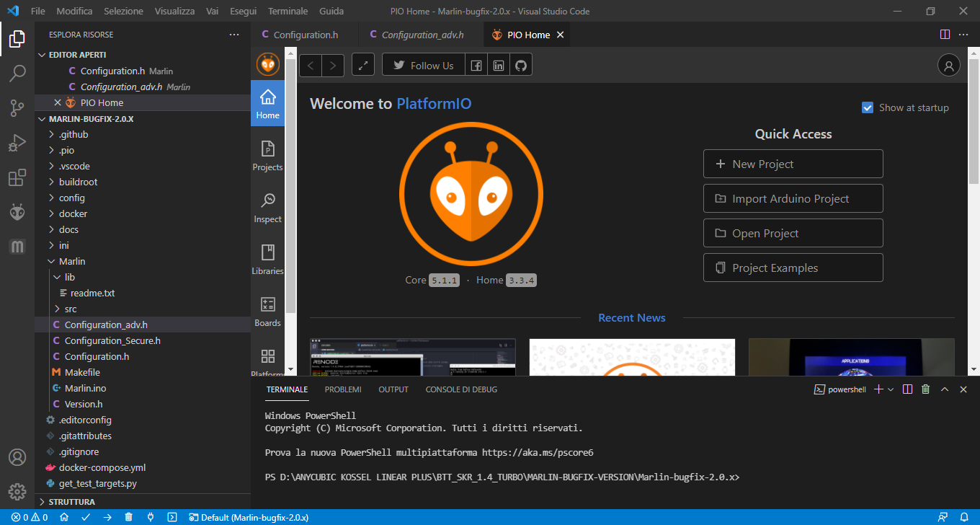
Task: Switch to OUTPUT panel tab
Action: (393, 389)
